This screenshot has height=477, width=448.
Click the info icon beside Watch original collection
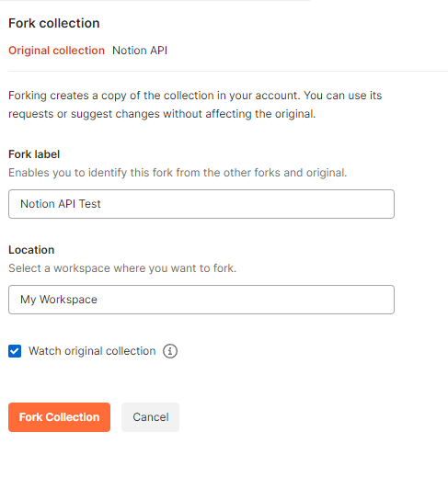click(x=170, y=351)
